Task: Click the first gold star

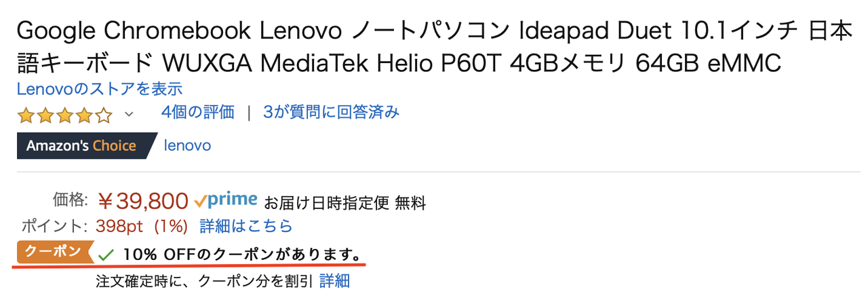Action: coord(26,115)
